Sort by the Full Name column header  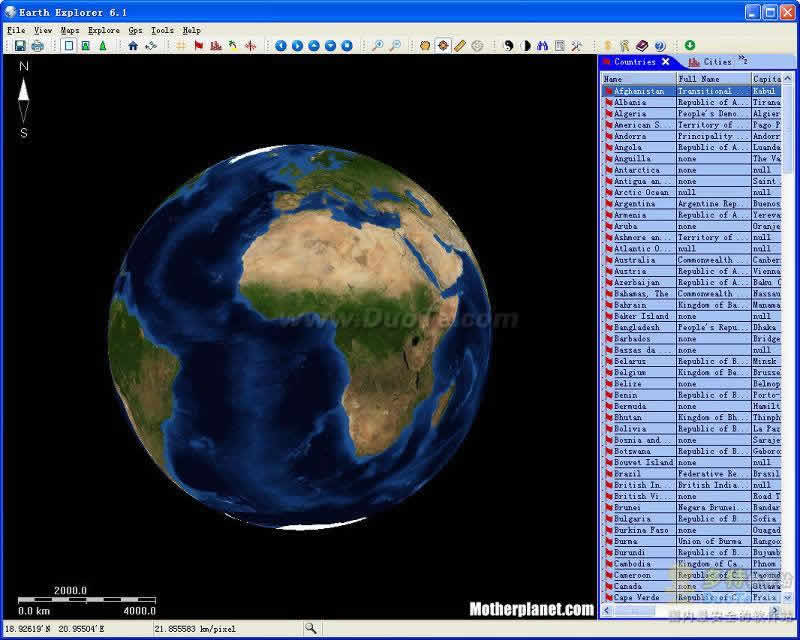point(713,79)
